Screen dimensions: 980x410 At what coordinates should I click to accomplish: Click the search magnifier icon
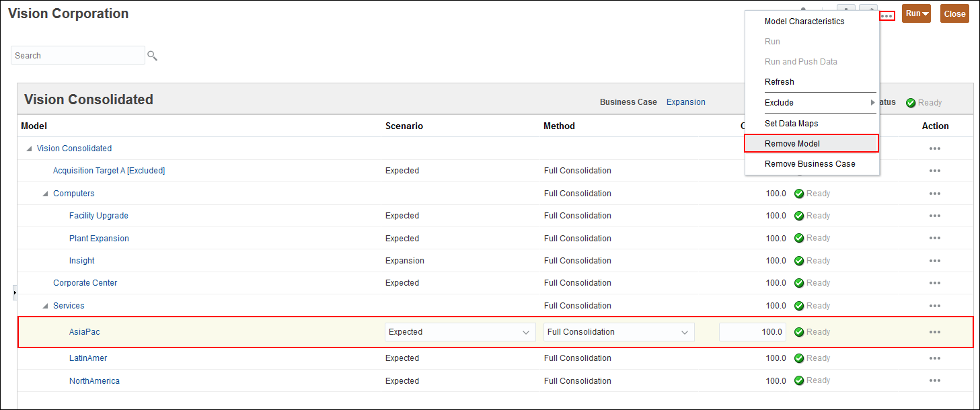(152, 56)
